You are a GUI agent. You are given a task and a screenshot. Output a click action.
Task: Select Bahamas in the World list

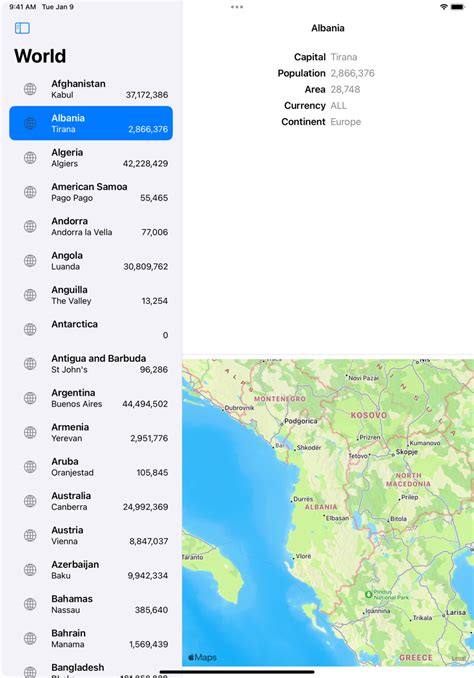pyautogui.click(x=91, y=604)
